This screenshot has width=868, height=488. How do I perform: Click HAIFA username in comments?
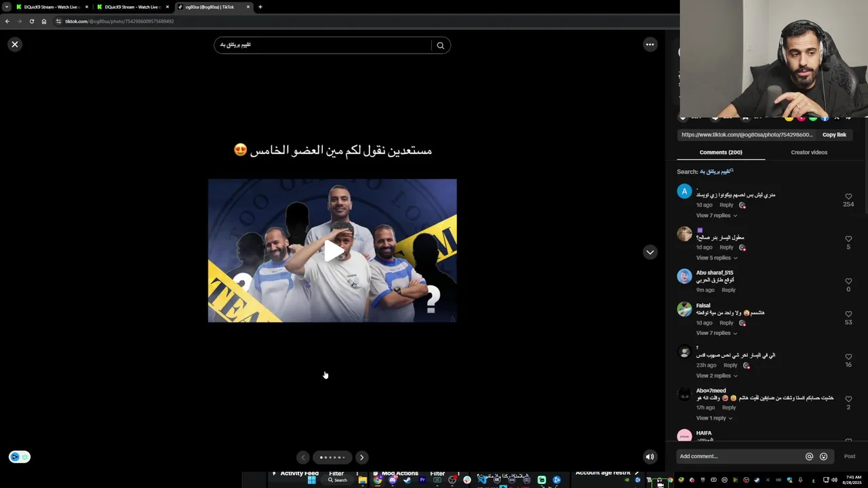[704, 433]
